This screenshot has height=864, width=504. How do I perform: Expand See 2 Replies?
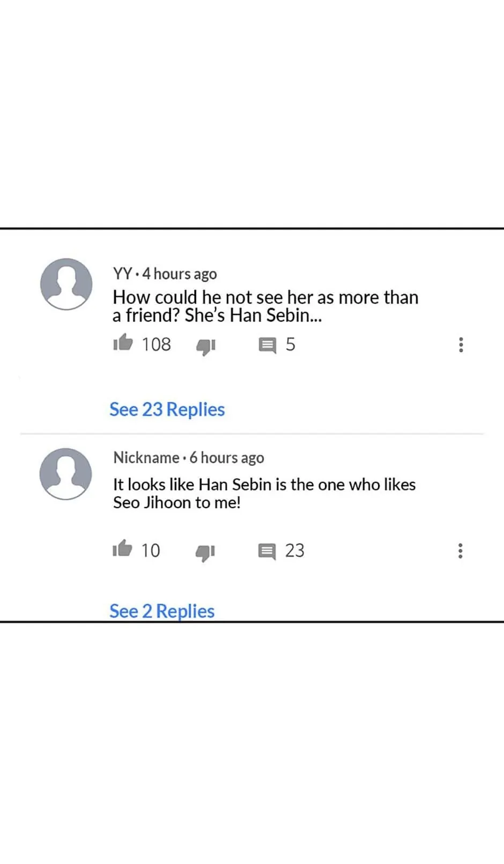(161, 611)
